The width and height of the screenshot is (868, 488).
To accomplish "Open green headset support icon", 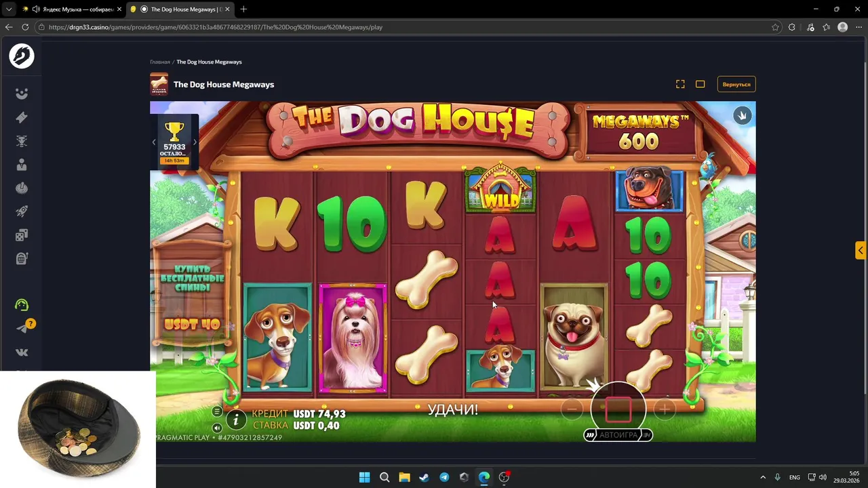I will [x=22, y=305].
